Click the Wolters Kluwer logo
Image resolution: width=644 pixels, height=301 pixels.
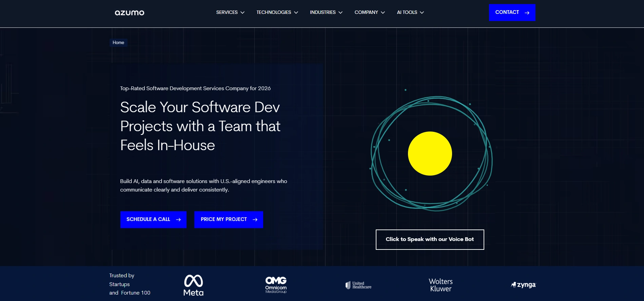coord(441,285)
